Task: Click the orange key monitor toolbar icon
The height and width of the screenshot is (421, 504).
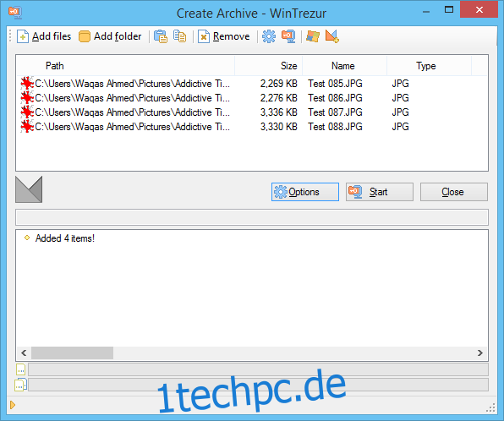Action: [288, 36]
